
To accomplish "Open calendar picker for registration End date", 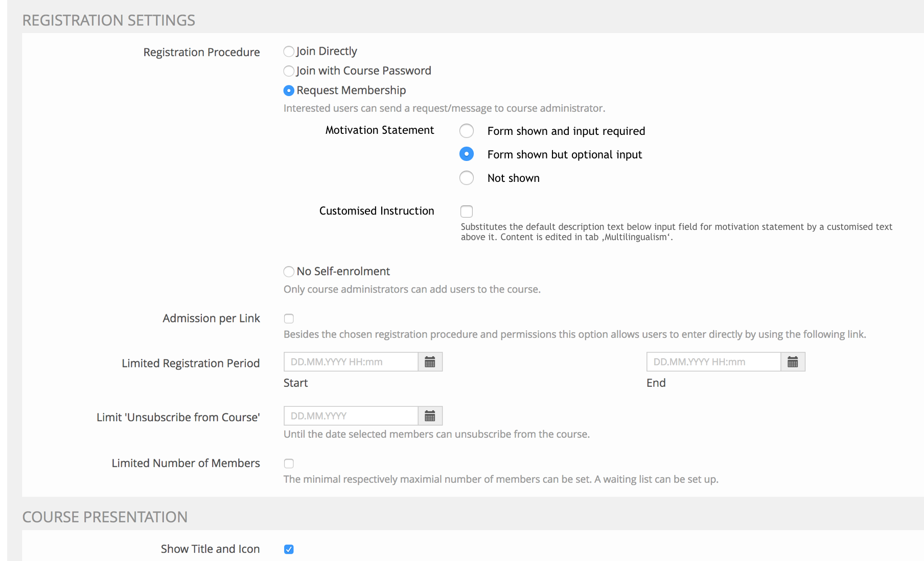I will coord(793,362).
